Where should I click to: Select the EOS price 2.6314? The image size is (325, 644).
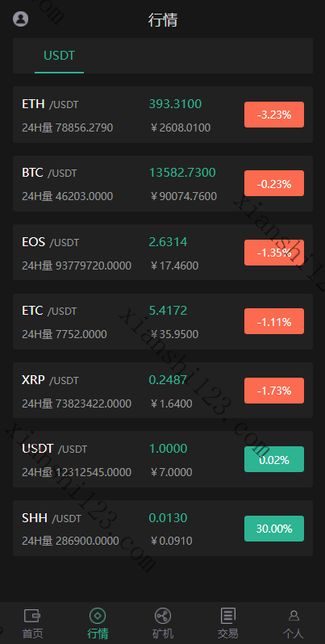(x=168, y=242)
